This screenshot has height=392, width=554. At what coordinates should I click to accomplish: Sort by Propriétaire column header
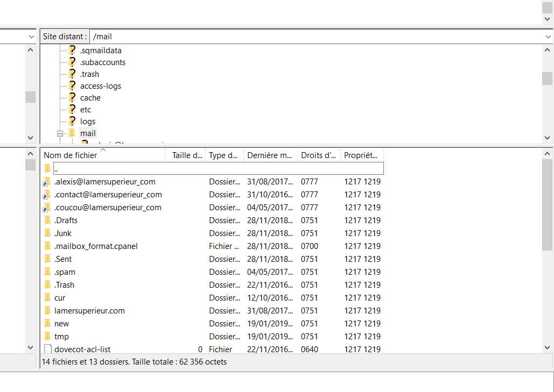362,155
